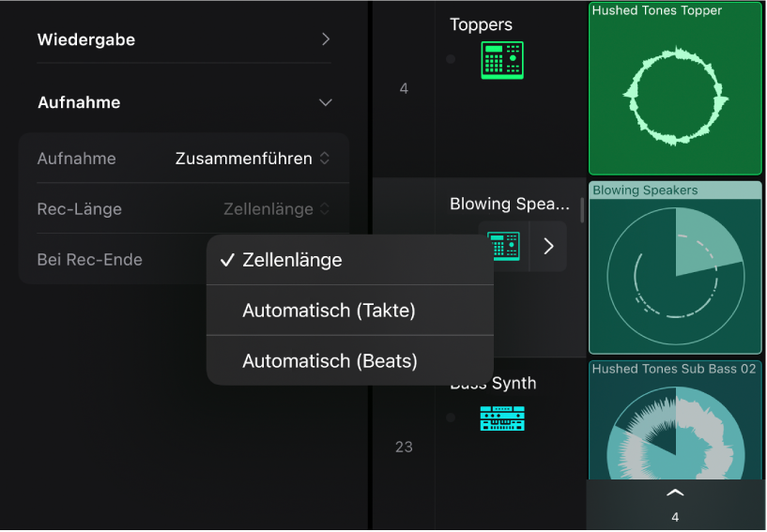Click the upward chevron icon above 4
The image size is (767, 532).
[675, 493]
